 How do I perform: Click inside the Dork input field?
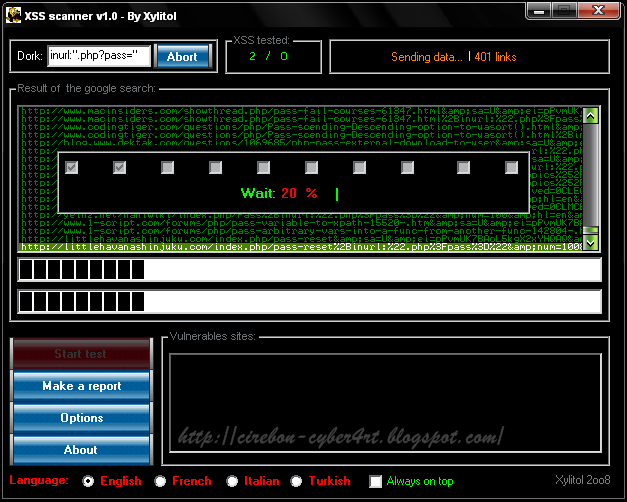[99, 56]
